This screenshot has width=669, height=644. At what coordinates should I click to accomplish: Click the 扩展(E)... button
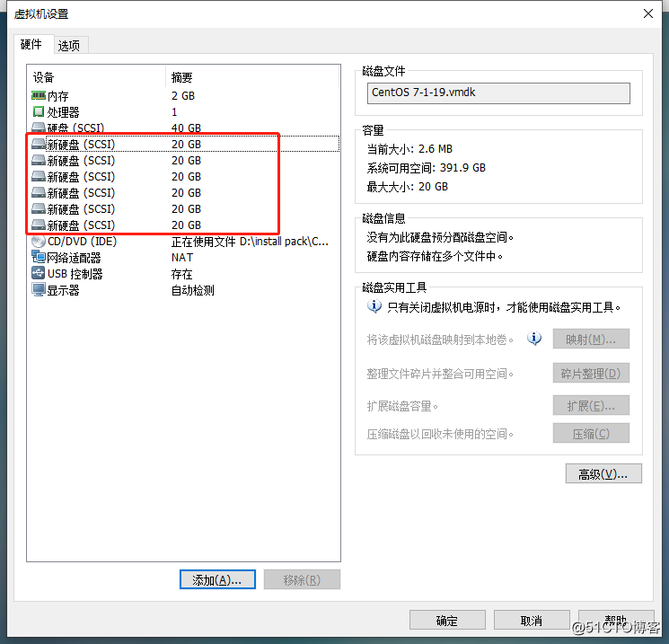tap(591, 405)
